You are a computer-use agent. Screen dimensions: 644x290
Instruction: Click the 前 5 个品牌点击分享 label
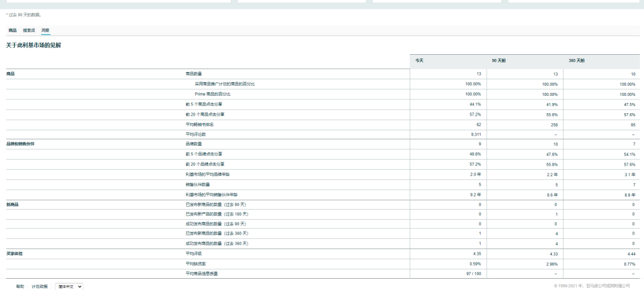coord(204,154)
